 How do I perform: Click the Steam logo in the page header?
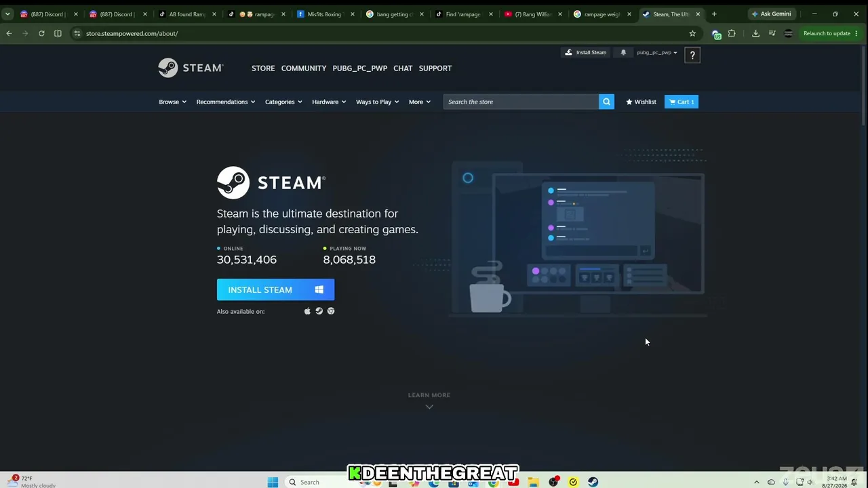tap(191, 68)
